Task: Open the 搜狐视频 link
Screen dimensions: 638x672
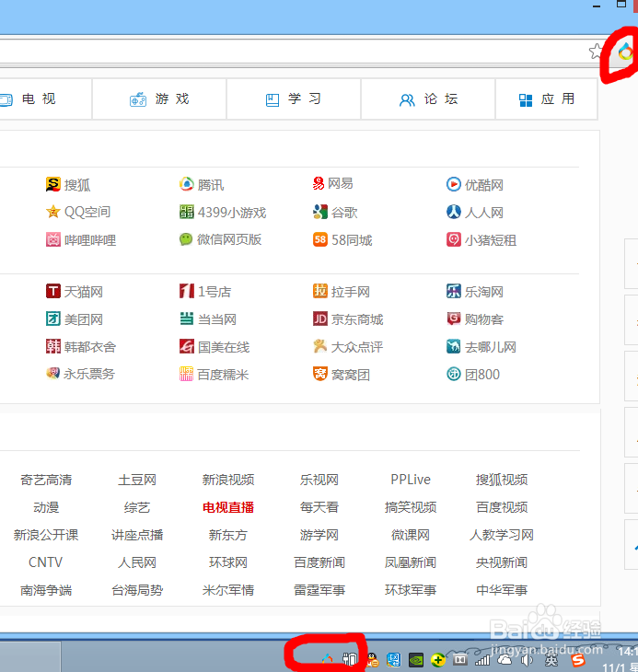Action: [x=502, y=480]
